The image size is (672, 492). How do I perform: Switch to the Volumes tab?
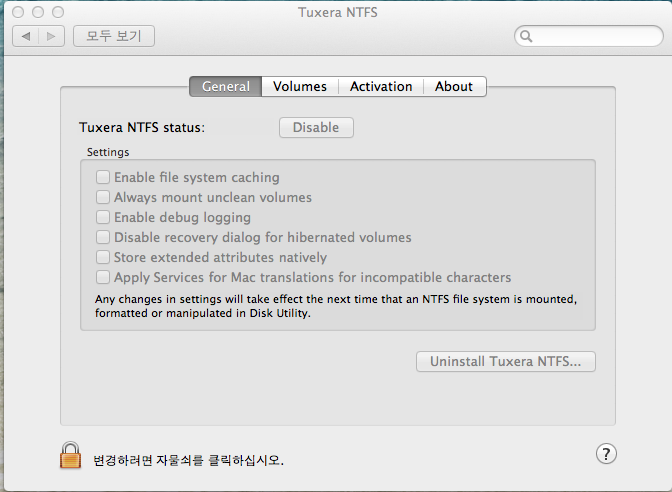(300, 87)
